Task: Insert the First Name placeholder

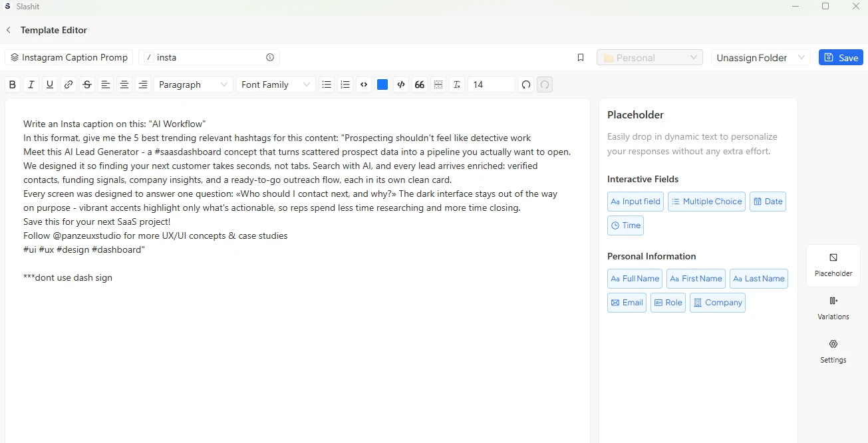Action: 696,279
